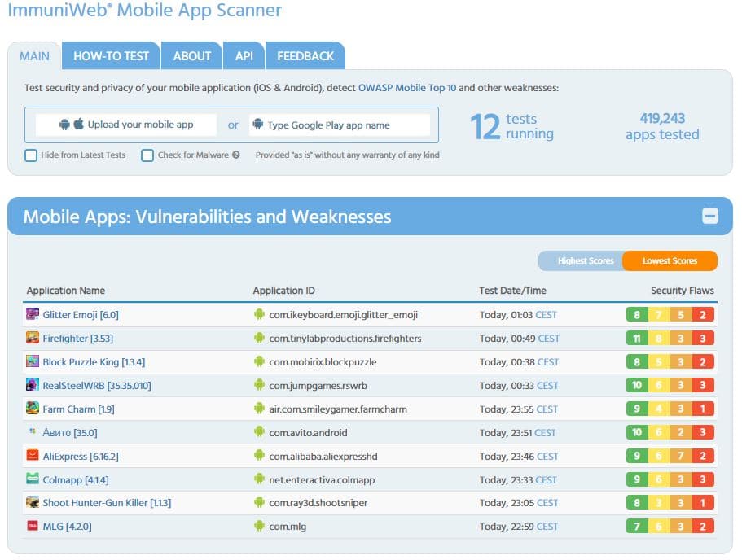Image resolution: width=742 pixels, height=560 pixels.
Task: Click green flaw count 8 for Glitter Emoji
Action: tap(637, 314)
